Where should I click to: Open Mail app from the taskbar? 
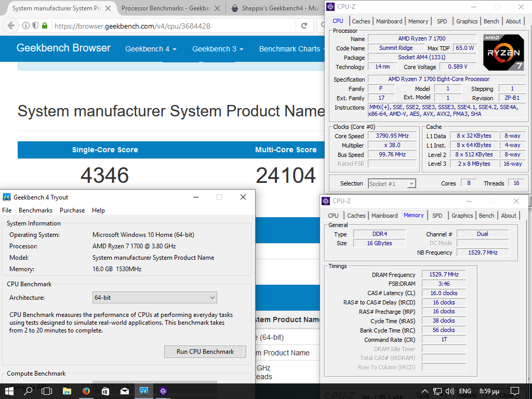[x=125, y=391]
